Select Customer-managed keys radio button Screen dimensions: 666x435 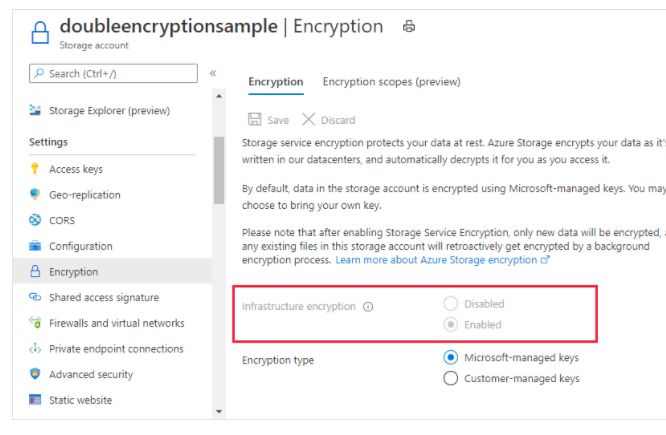[450, 379]
